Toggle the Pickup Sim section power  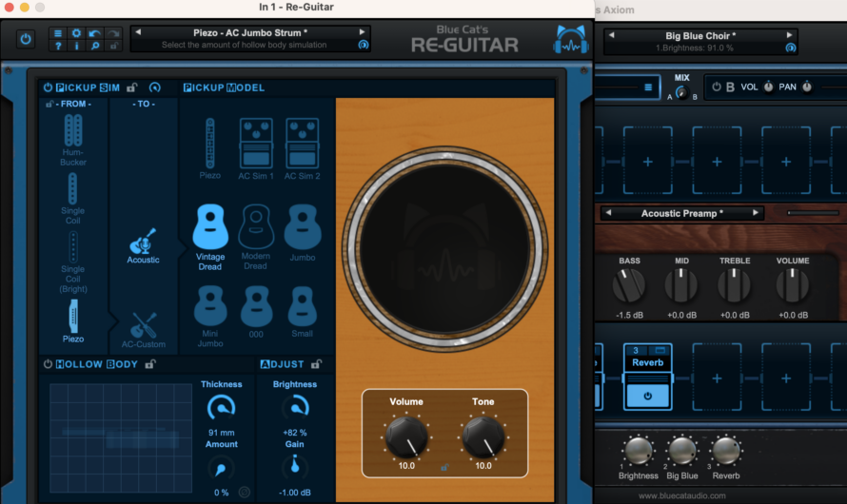49,87
